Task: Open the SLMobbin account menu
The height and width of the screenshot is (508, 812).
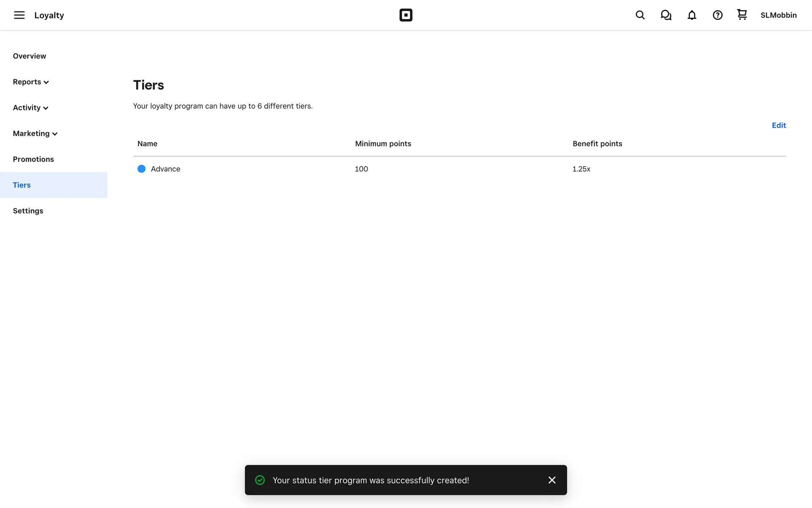Action: click(778, 15)
